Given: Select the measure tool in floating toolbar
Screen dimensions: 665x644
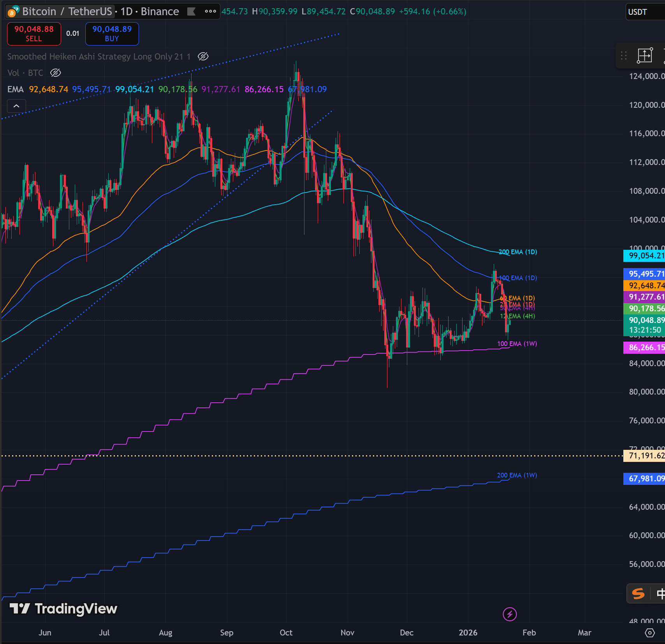Looking at the screenshot, I should tap(644, 56).
